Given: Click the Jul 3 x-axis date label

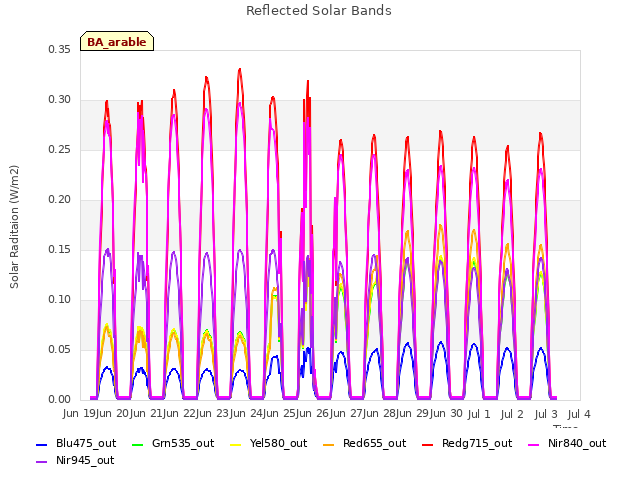Looking at the screenshot, I should 546,414.
